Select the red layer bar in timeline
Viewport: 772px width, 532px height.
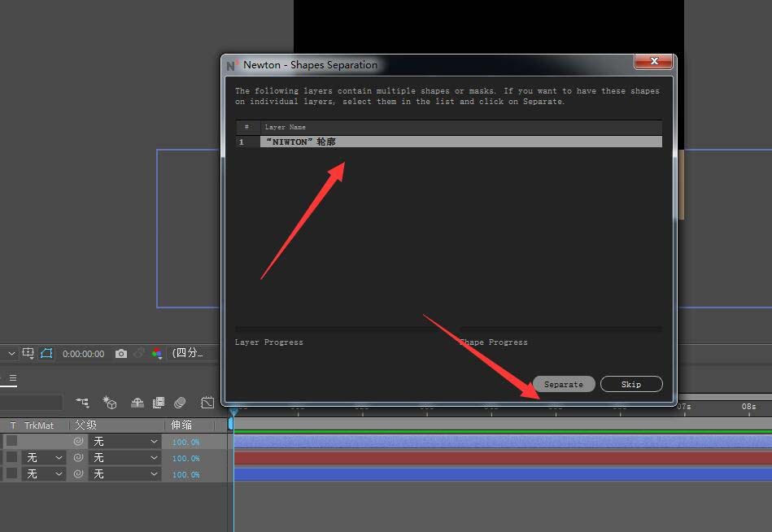[x=503, y=458]
